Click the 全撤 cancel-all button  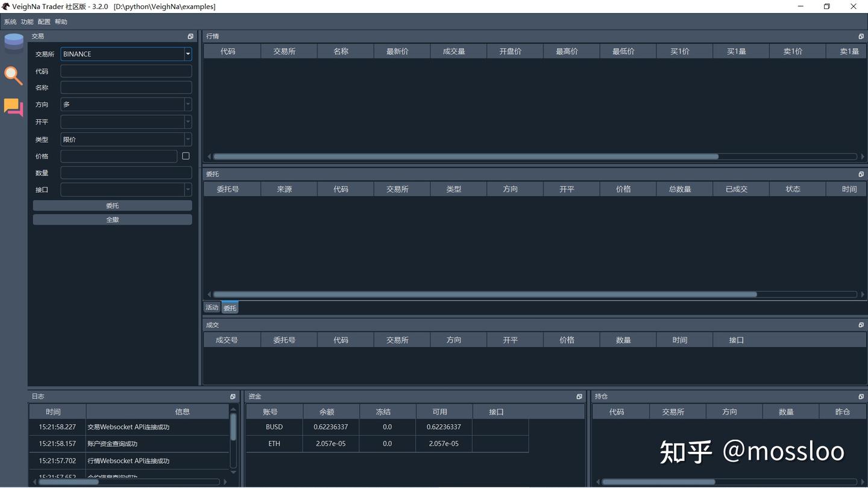pos(112,220)
